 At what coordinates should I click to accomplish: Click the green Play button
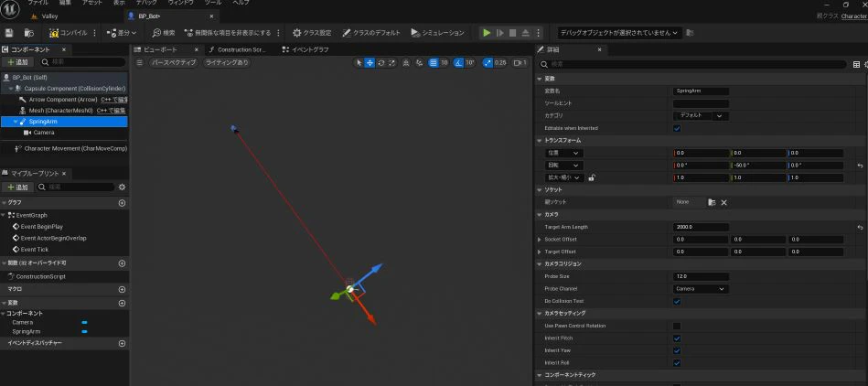click(487, 33)
